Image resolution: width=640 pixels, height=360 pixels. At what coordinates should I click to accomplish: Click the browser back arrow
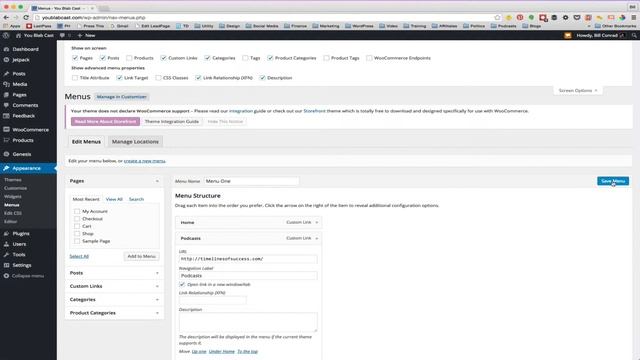point(6,18)
